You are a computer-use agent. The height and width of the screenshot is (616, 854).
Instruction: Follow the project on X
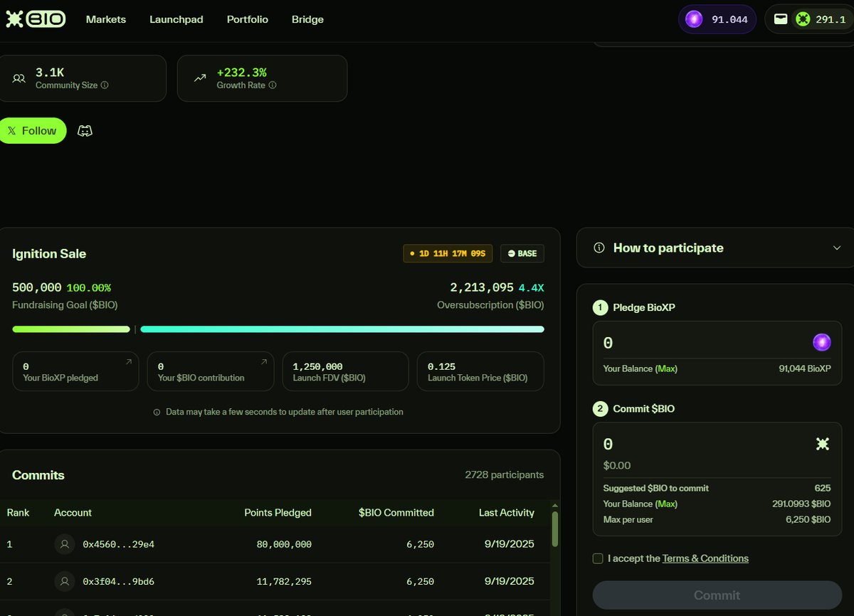(x=32, y=131)
